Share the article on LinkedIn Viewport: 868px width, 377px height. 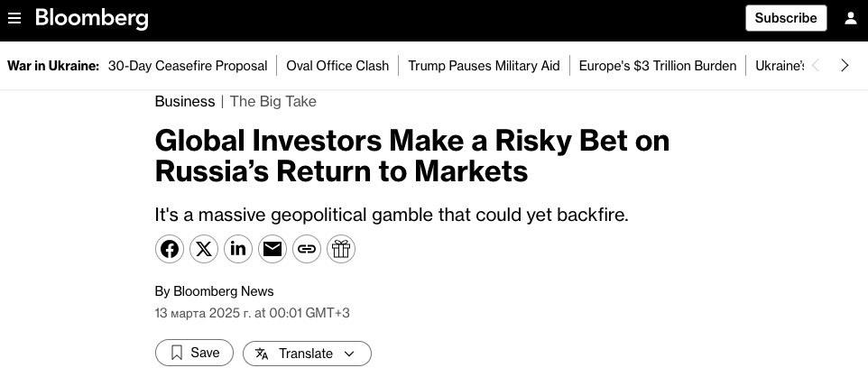[238, 249]
